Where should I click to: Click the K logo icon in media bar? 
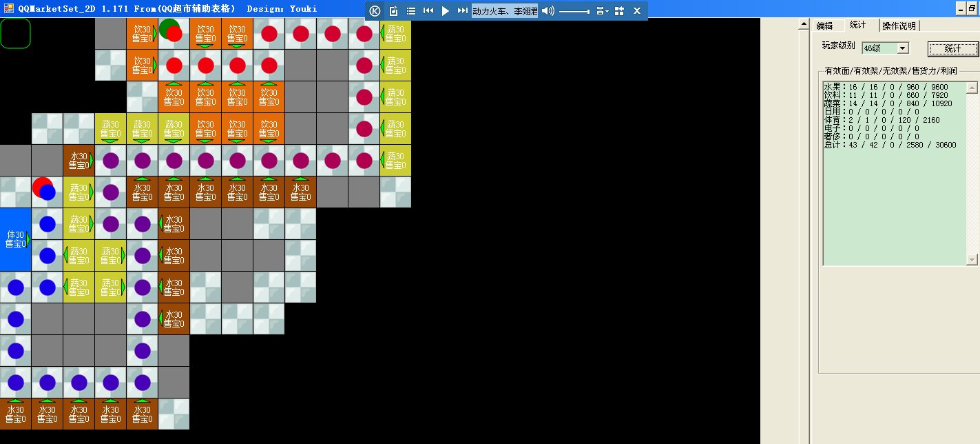pyautogui.click(x=375, y=11)
